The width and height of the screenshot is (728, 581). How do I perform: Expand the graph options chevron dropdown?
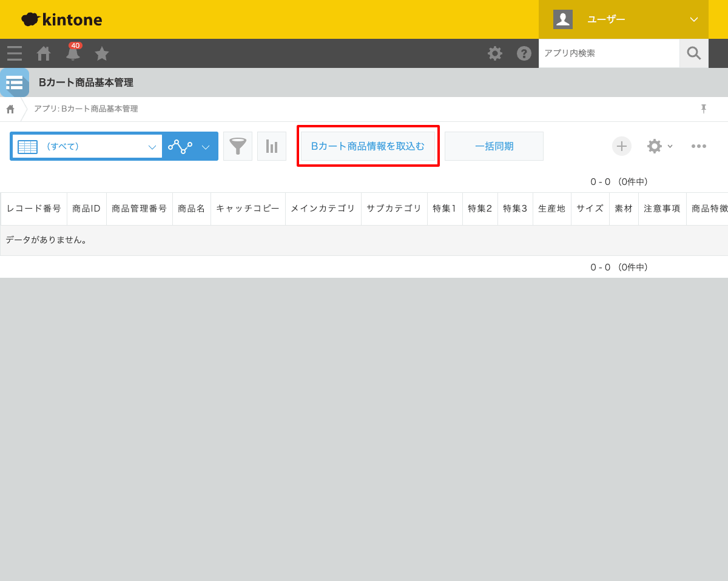(206, 146)
